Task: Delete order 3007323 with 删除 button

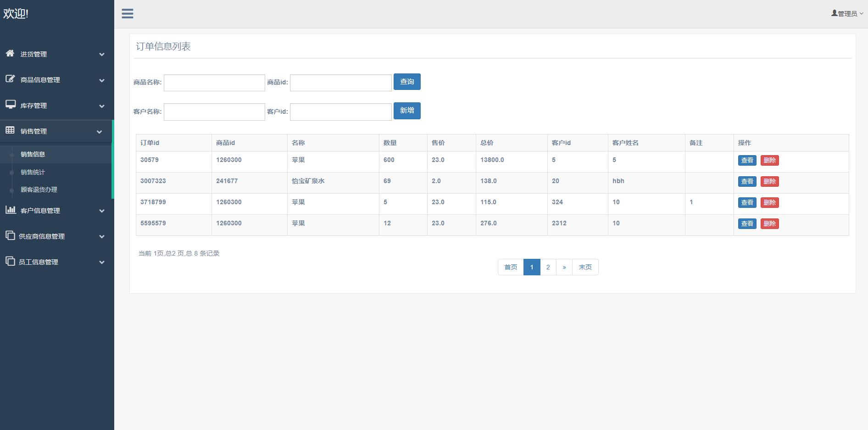Action: (x=769, y=181)
